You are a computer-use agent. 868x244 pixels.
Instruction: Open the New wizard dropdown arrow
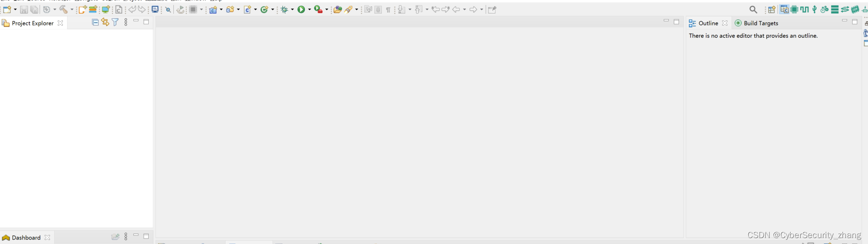click(15, 10)
